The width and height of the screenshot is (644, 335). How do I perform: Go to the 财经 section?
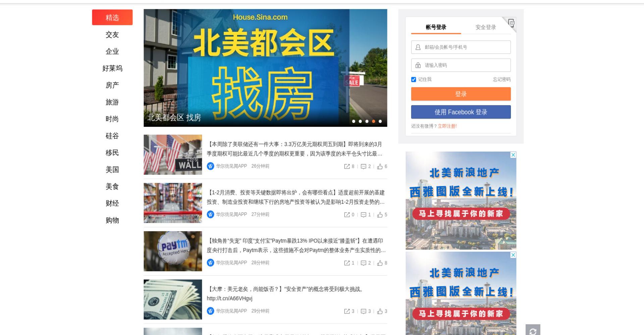[112, 203]
